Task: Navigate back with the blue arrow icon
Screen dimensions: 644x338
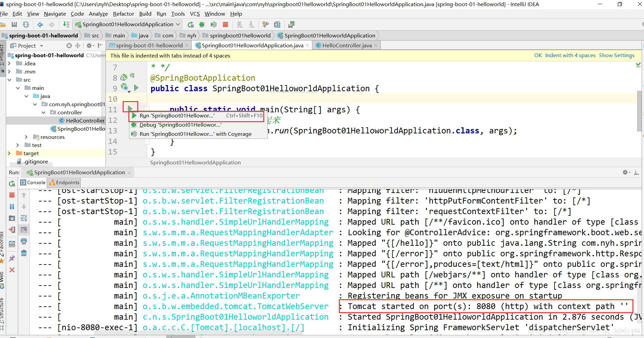Action: 40,25
